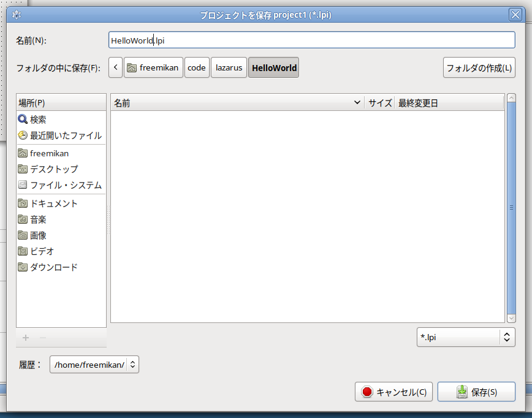Image resolution: width=532 pixels, height=418 pixels.
Task: Open the recently used files (最近開いたファイル) entry
Action: (60, 135)
